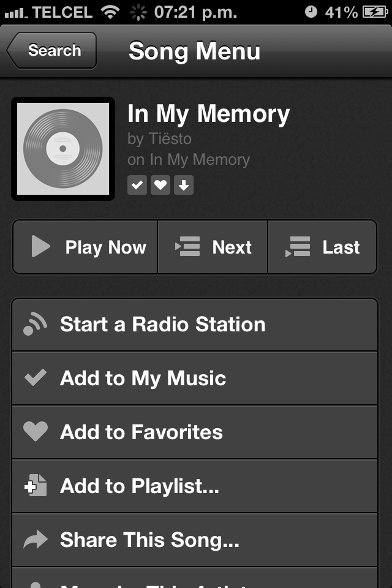Select Start a Radio Station

click(162, 325)
